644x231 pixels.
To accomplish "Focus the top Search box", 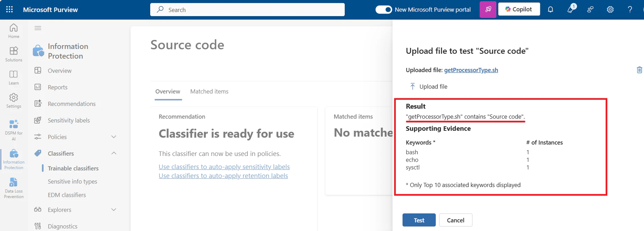I will point(247,10).
